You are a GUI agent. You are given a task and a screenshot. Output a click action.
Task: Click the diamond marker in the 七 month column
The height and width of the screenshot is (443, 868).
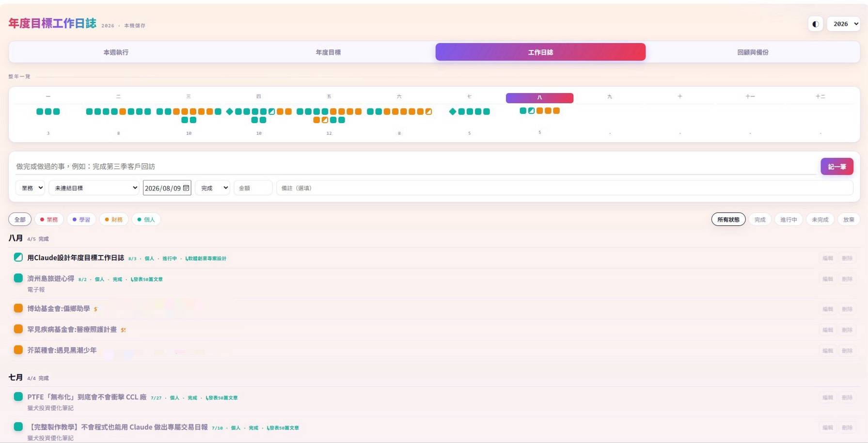453,111
